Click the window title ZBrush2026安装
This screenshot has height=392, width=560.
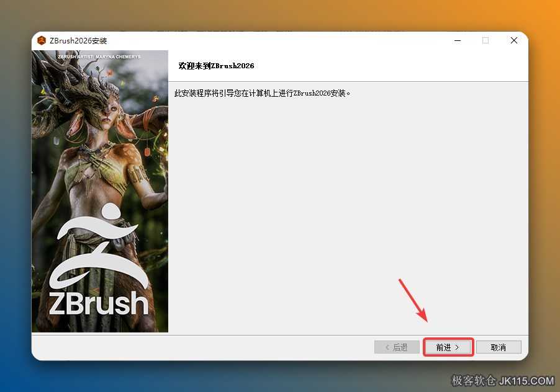pos(78,41)
